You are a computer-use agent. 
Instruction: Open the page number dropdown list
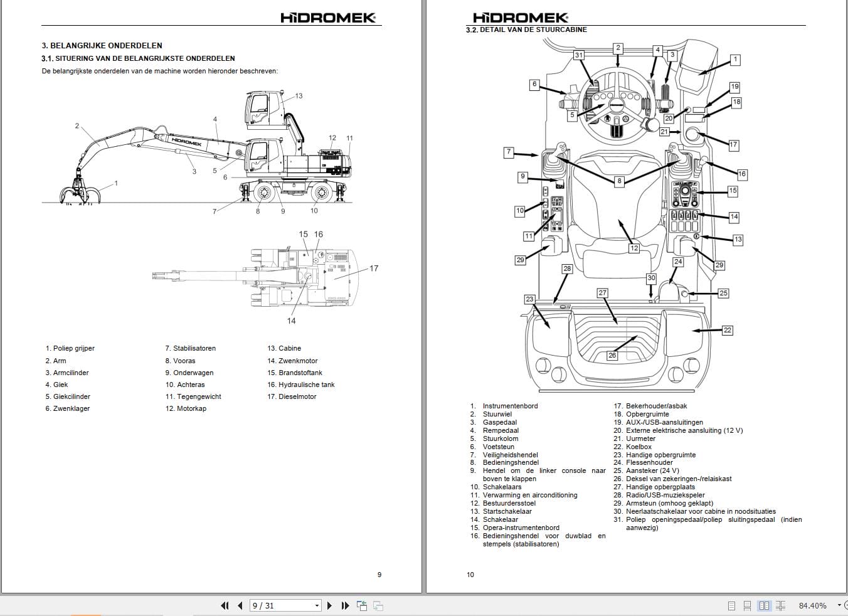tap(317, 605)
